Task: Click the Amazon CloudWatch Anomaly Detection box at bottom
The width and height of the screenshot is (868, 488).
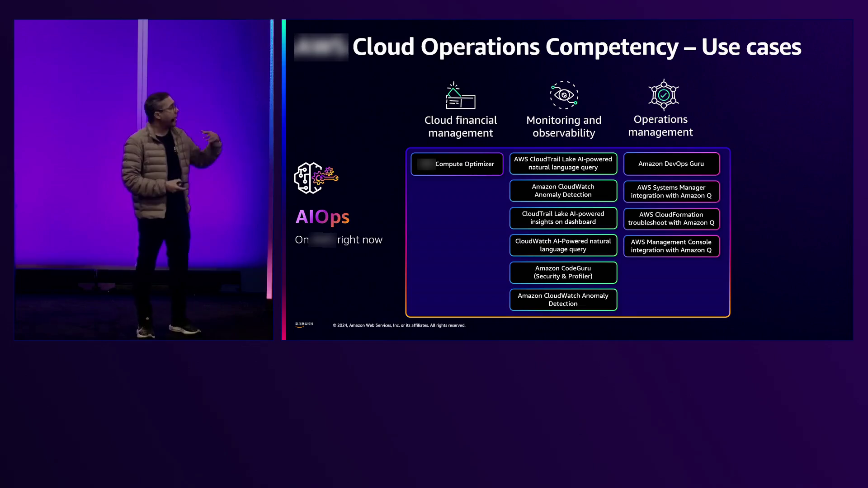Action: point(563,300)
